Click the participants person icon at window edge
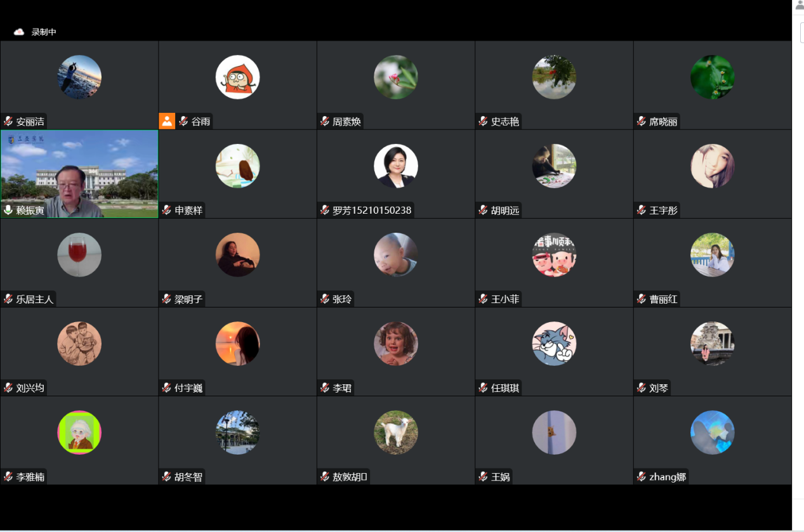Screen dimensions: 804x532 (x=800, y=6)
